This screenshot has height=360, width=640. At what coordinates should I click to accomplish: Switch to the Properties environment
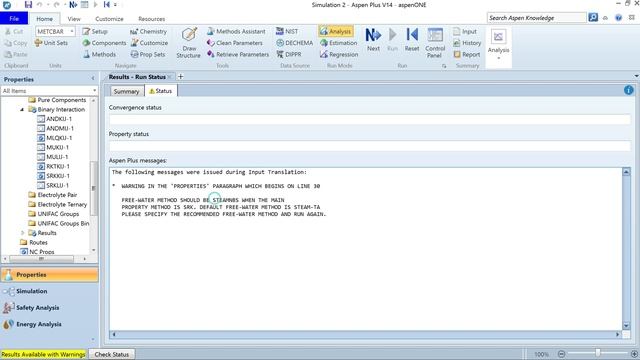tap(49, 275)
